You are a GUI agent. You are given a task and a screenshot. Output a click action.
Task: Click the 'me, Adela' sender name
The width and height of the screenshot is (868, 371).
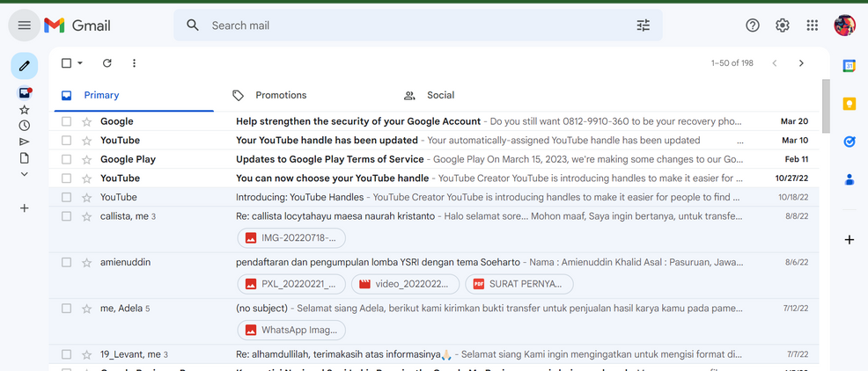pyautogui.click(x=121, y=308)
